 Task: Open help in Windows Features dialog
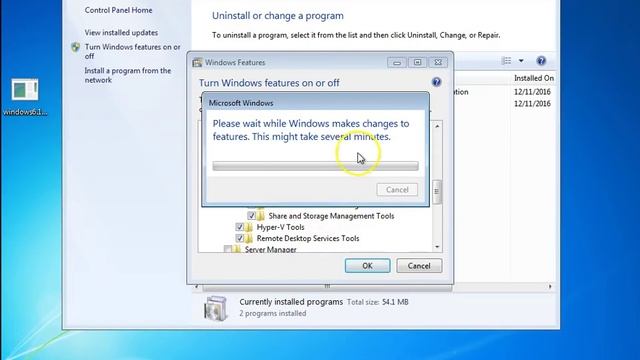436,82
